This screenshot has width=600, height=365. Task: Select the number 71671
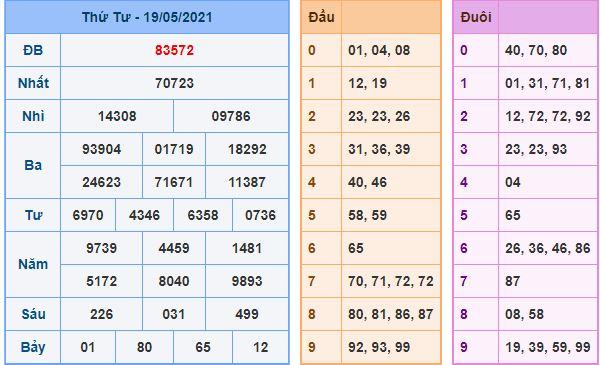pyautogui.click(x=174, y=182)
